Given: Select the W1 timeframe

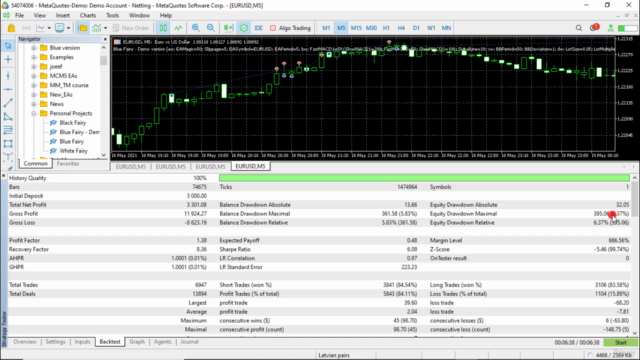Looking at the screenshot, I should (x=431, y=28).
